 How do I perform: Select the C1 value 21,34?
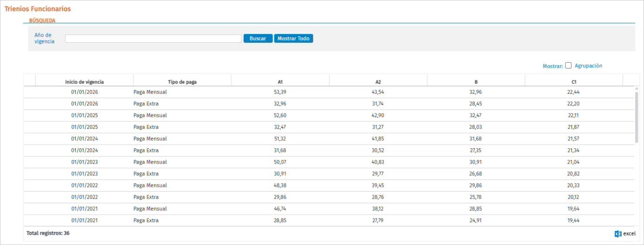point(573,150)
